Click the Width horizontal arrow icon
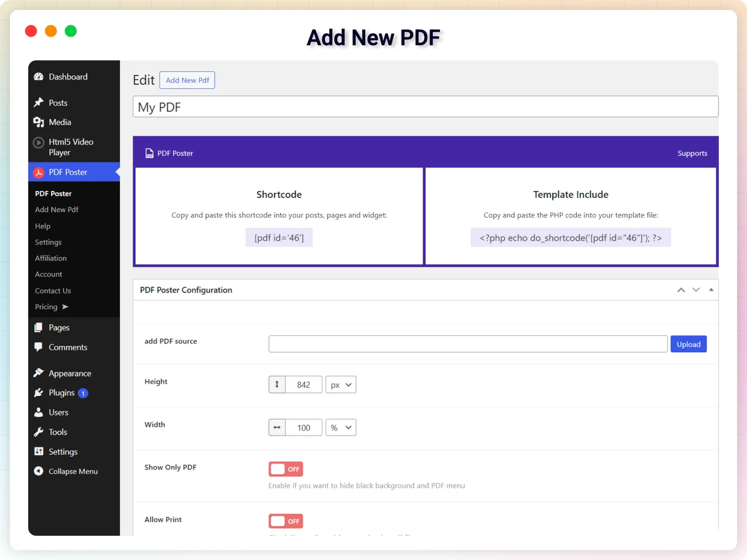Screen dimensions: 747x560 277,427
